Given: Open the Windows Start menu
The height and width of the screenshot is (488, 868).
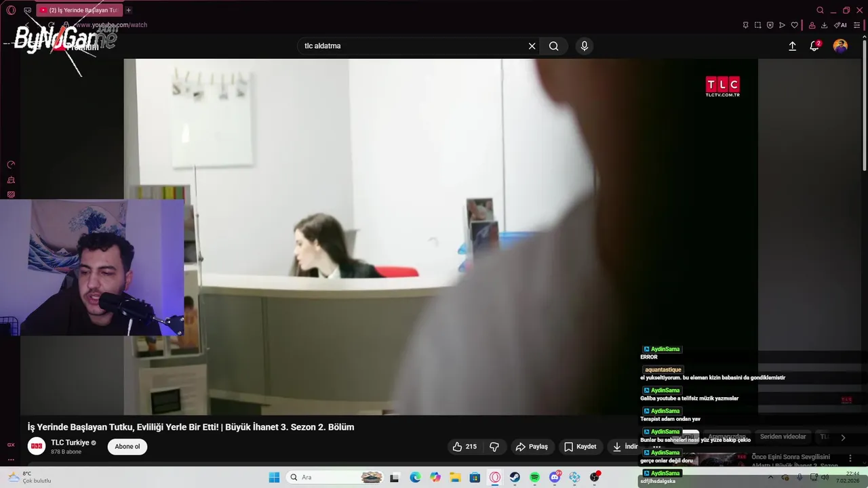Looking at the screenshot, I should pyautogui.click(x=274, y=477).
